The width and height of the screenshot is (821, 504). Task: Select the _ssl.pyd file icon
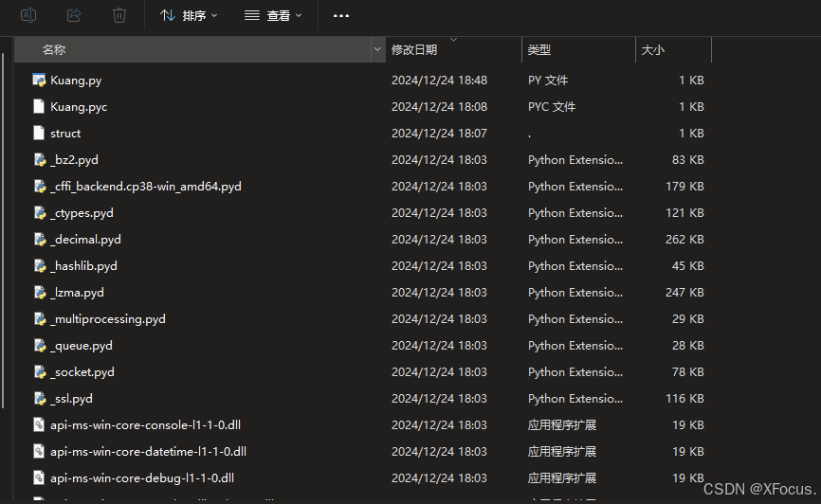(40, 398)
